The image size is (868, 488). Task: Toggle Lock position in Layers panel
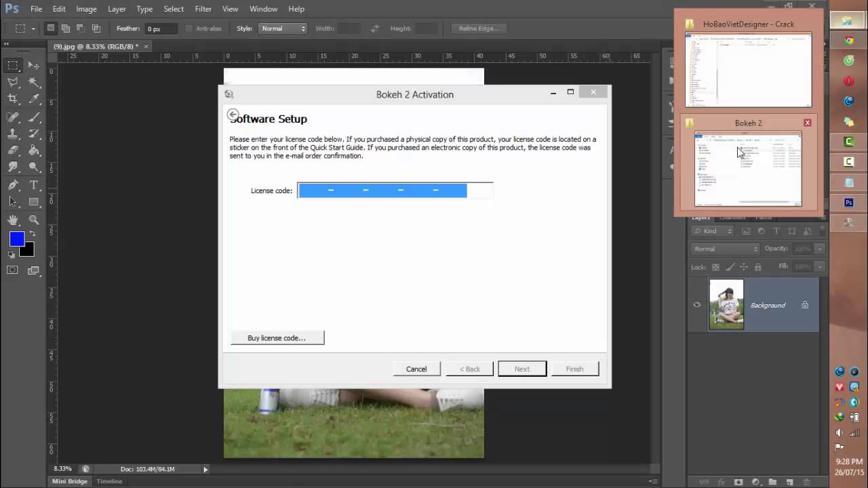[744, 267]
